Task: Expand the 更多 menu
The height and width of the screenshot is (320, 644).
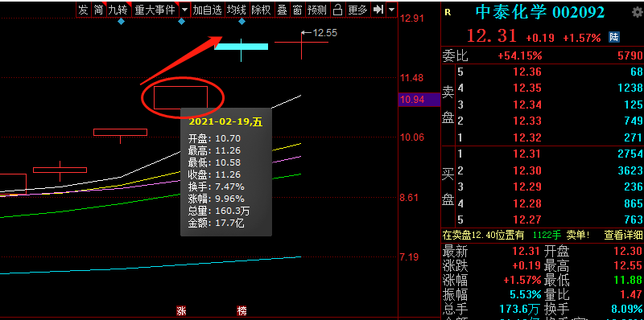Action: [357, 10]
